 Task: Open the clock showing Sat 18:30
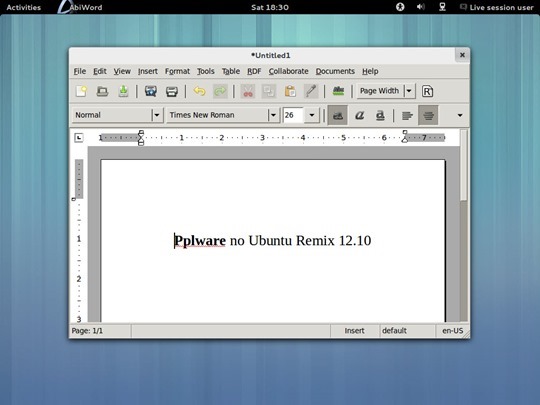[x=270, y=7]
